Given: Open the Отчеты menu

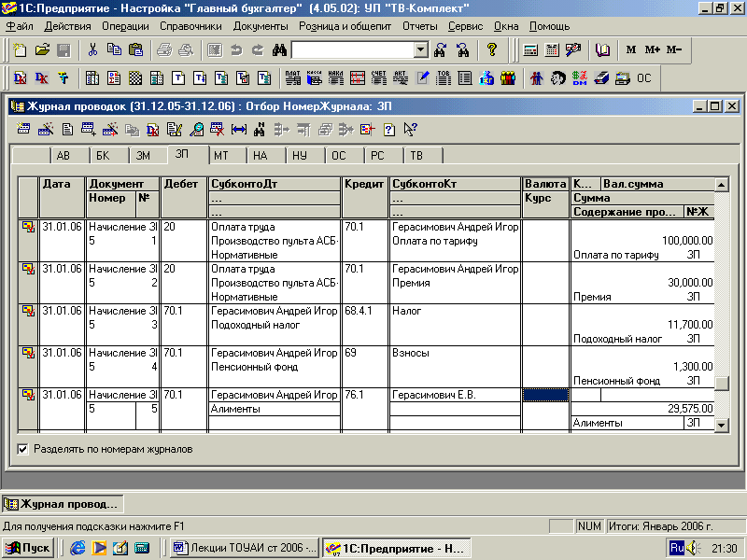Looking at the screenshot, I should (419, 26).
